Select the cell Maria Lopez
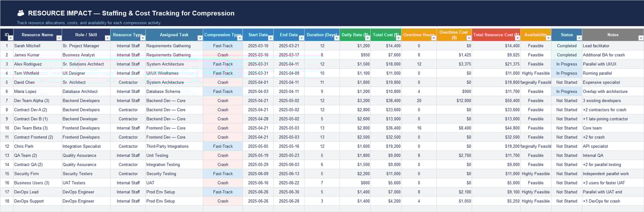The width and height of the screenshot is (644, 212). (38, 92)
